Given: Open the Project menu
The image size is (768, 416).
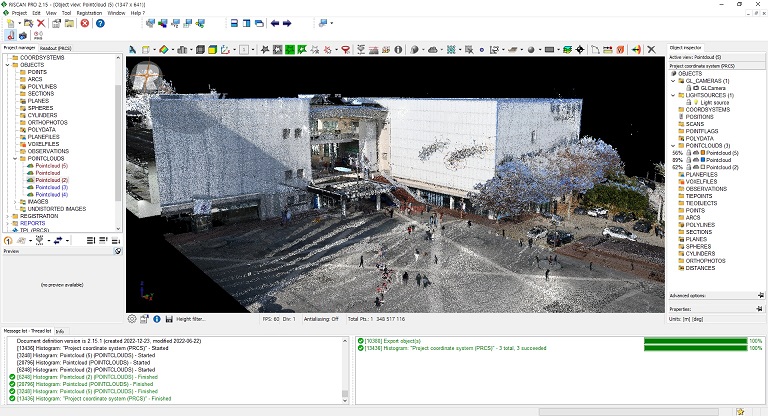Looking at the screenshot, I should (x=19, y=13).
